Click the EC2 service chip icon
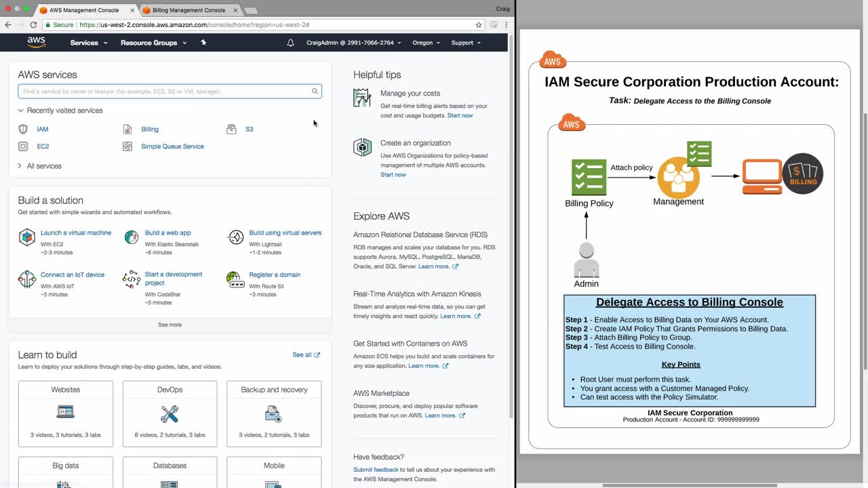The width and height of the screenshot is (868, 488). (23, 146)
